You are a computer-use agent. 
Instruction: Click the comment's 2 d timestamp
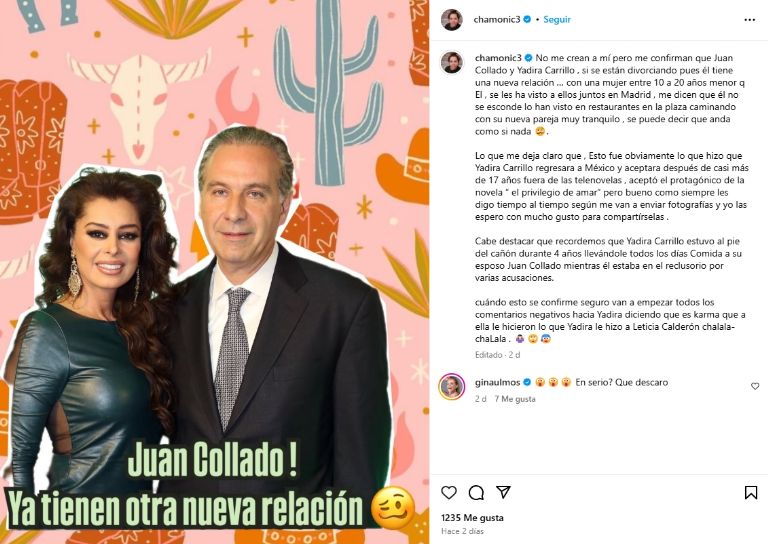480,399
